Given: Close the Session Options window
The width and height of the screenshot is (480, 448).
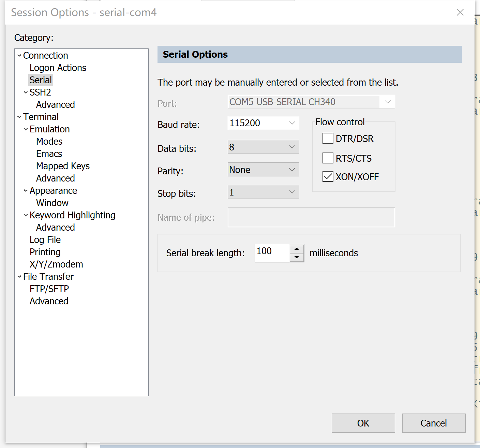Looking at the screenshot, I should [460, 12].
